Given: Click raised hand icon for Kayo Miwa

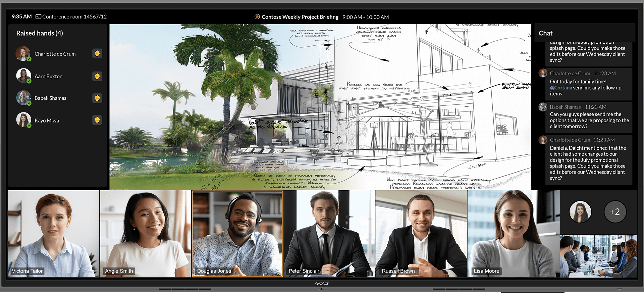Looking at the screenshot, I should pos(97,120).
